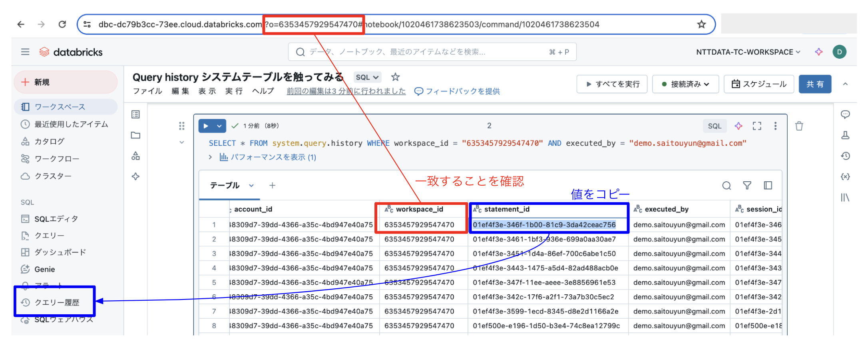The height and width of the screenshot is (353, 868).
Task: Click the スケジュール button
Action: click(x=759, y=84)
